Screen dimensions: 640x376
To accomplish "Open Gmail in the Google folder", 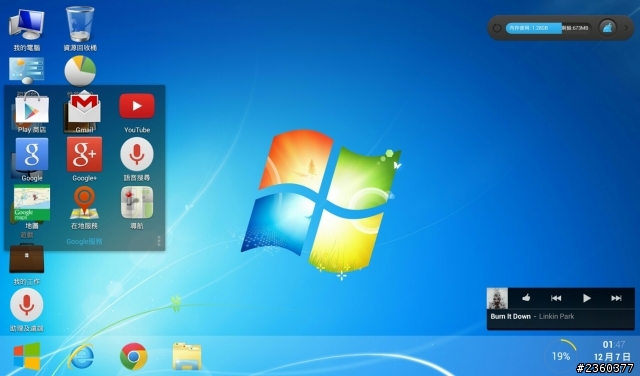I will 84,107.
